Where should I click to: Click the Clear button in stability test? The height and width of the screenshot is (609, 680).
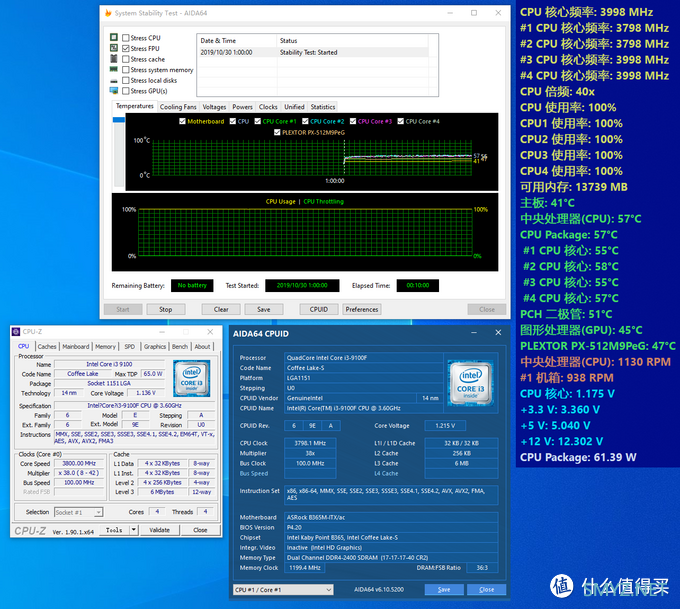click(x=221, y=309)
